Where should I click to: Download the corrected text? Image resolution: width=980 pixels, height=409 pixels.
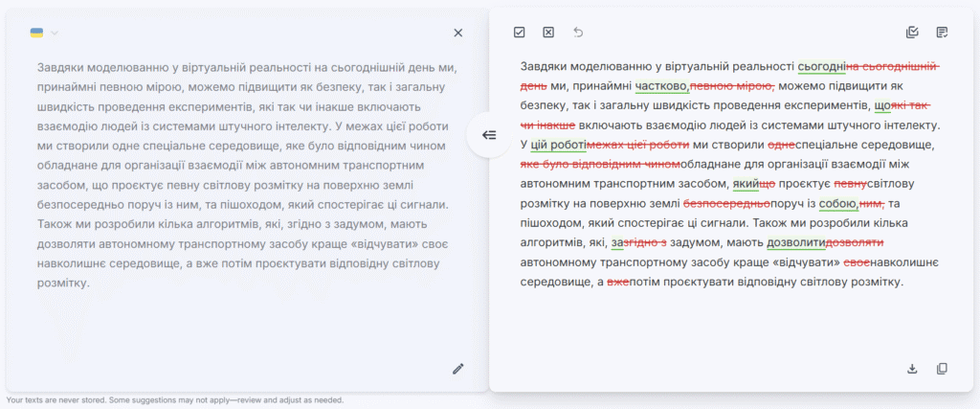[x=912, y=369]
